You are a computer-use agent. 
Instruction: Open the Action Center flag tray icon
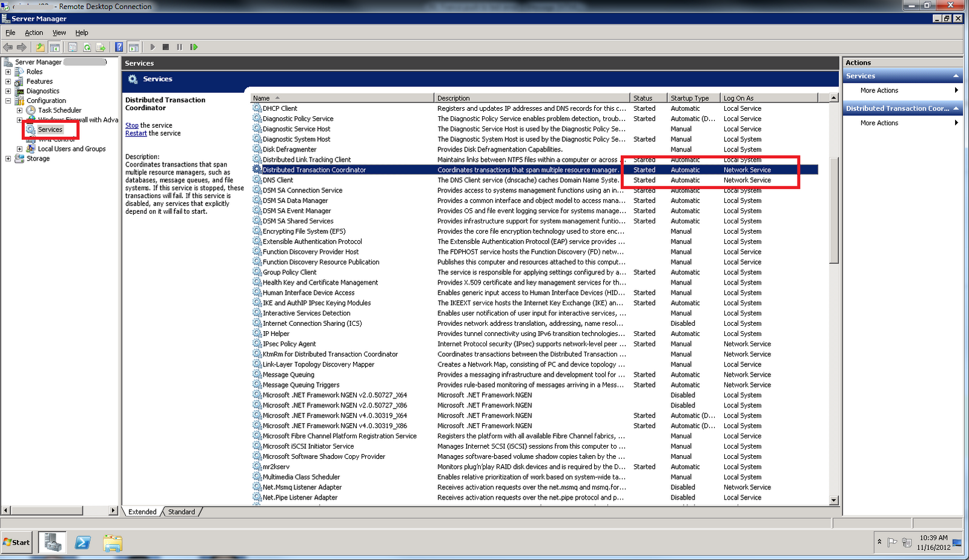point(892,542)
